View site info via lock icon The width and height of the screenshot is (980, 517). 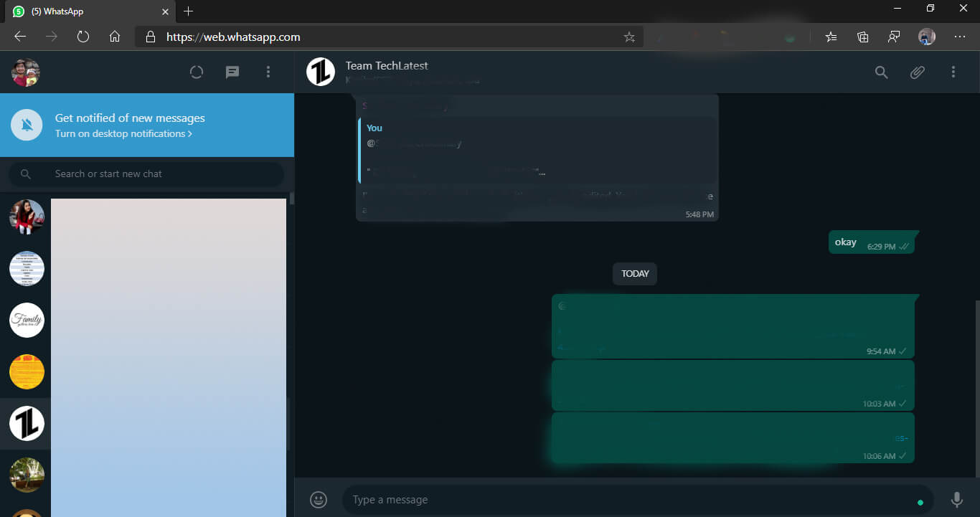pos(150,37)
